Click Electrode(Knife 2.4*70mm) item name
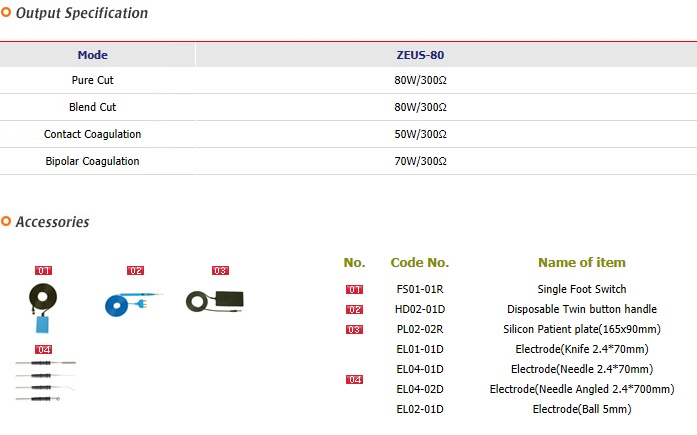Image resolution: width=697 pixels, height=435 pixels. tap(582, 349)
